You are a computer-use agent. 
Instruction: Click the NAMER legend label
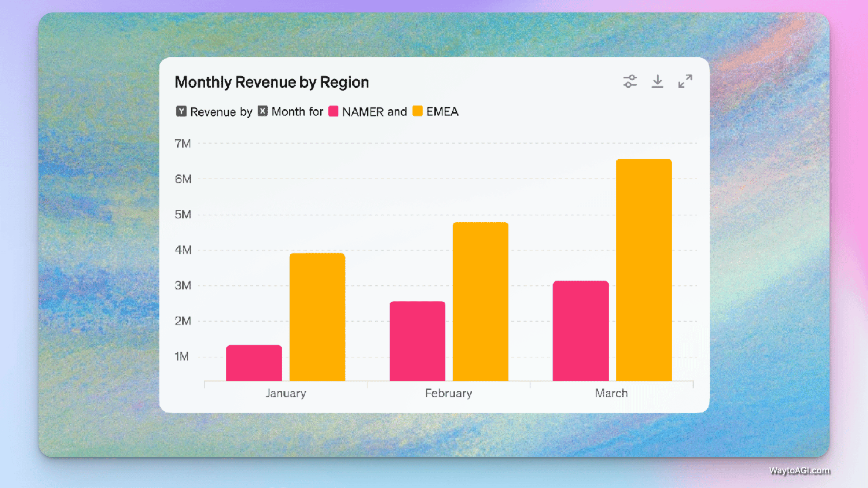point(363,111)
